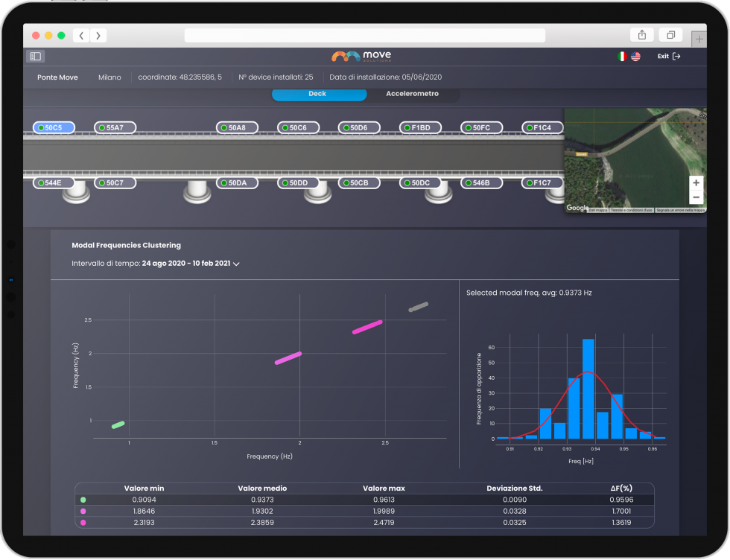Click Exit to log out
The height and width of the screenshot is (560, 730).
click(x=668, y=56)
